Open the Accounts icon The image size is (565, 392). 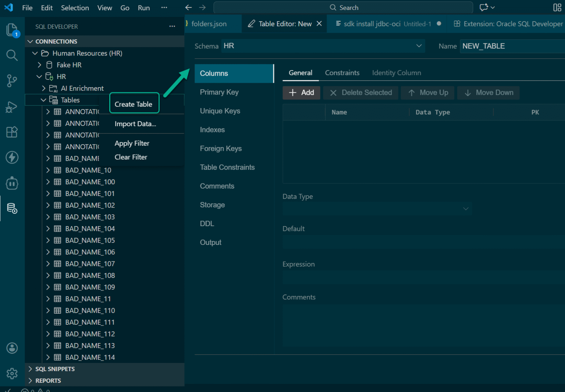pyautogui.click(x=12, y=348)
